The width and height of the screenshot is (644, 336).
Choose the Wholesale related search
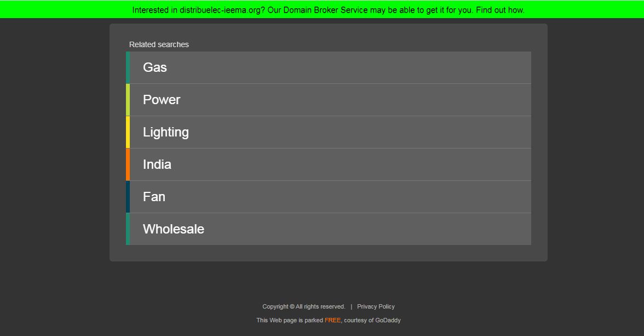pos(174,229)
